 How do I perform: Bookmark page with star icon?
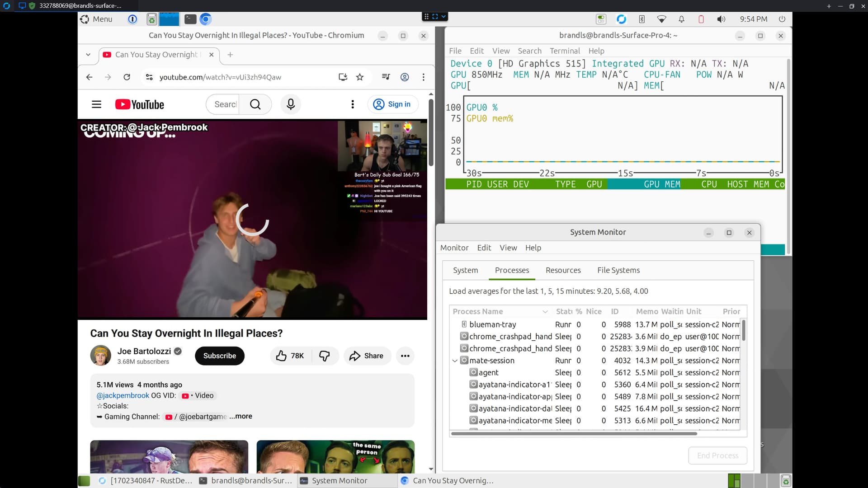point(360,77)
